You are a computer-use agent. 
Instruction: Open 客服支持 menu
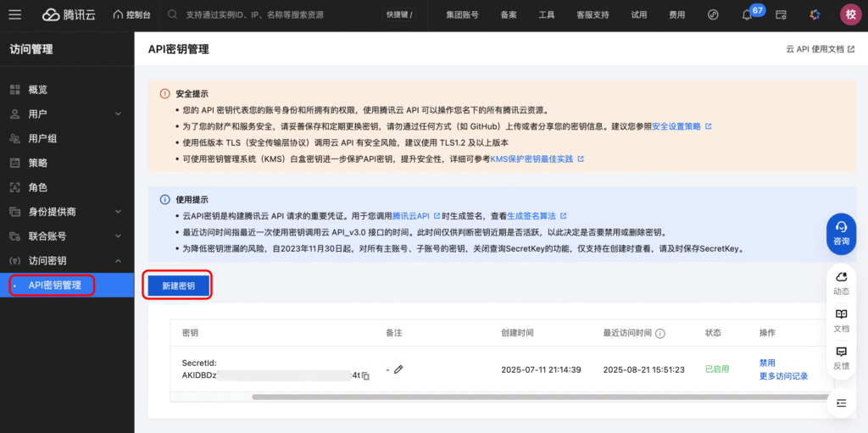[x=593, y=15]
